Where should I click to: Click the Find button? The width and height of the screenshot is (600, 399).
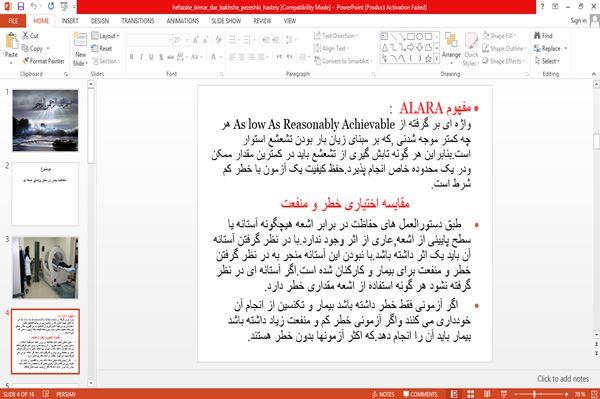(543, 36)
